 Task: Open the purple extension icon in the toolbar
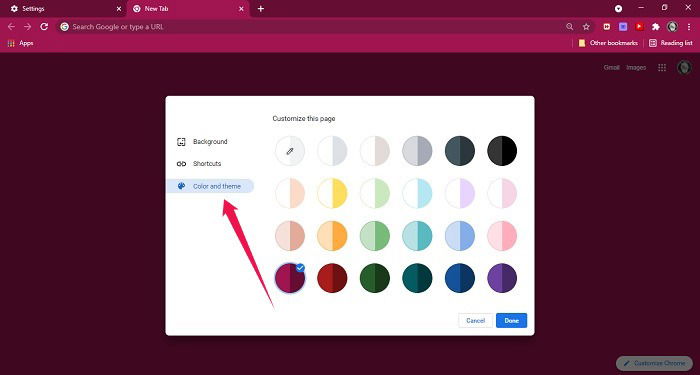coord(623,27)
